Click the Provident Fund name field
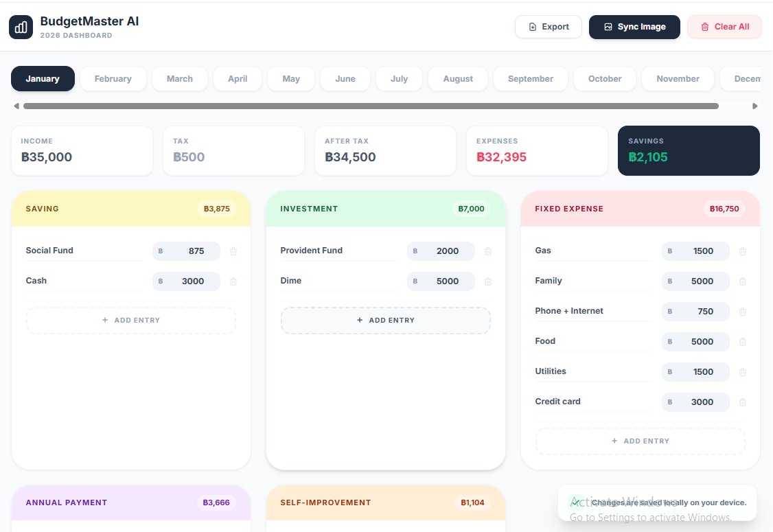The image size is (773, 532). 338,251
